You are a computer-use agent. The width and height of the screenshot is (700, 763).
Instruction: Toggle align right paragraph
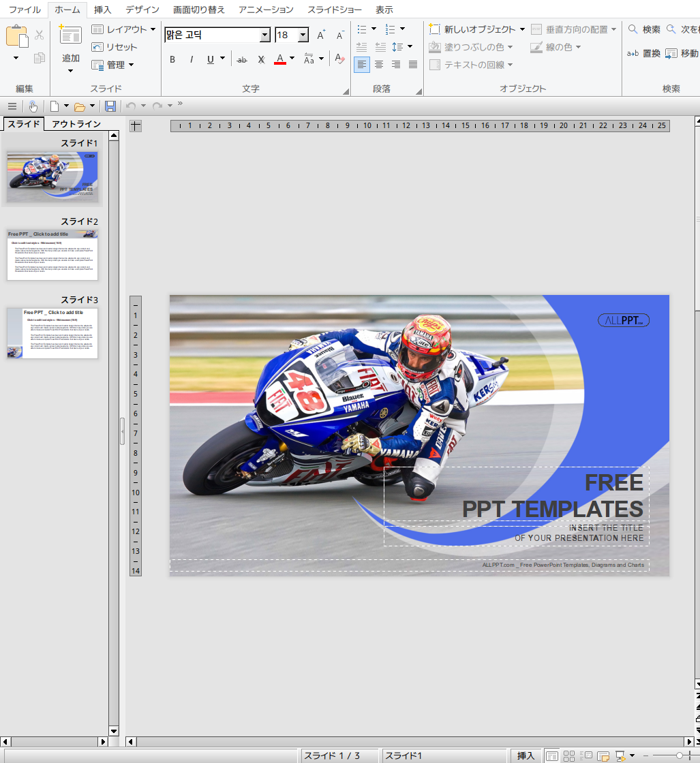click(x=396, y=64)
